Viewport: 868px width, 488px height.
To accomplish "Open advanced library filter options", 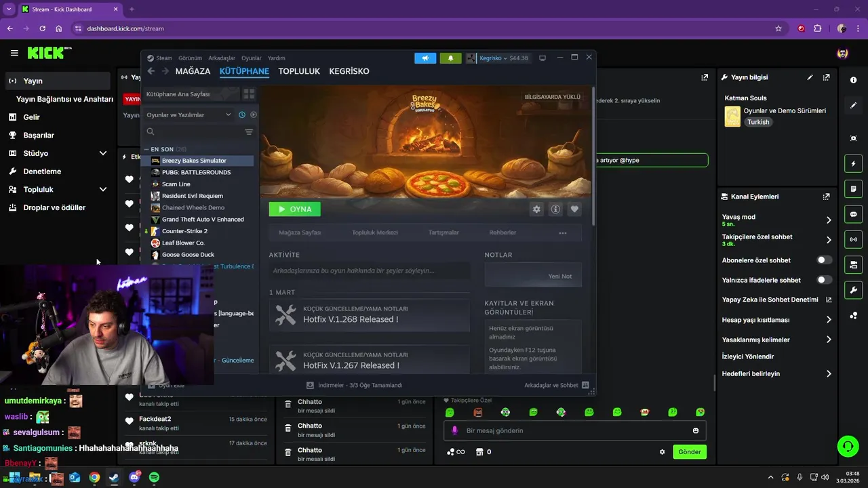I will 249,131.
